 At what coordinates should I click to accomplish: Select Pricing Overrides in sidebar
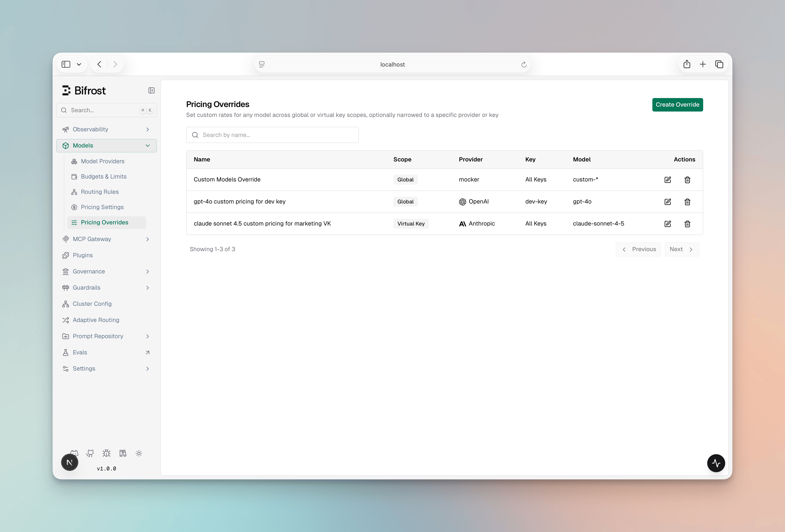tap(107, 222)
